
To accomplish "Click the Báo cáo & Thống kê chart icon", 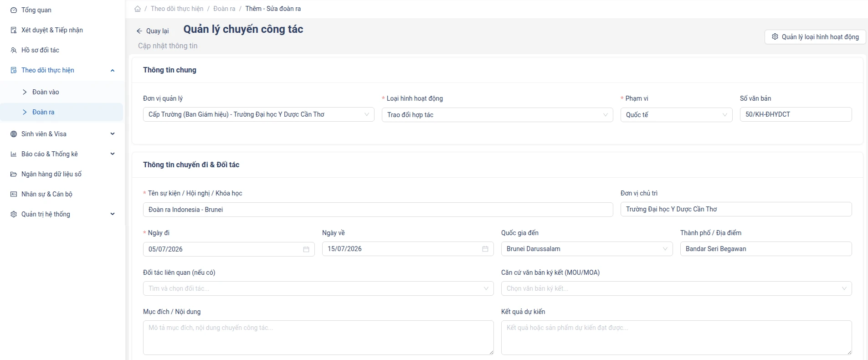I will pos(14,154).
